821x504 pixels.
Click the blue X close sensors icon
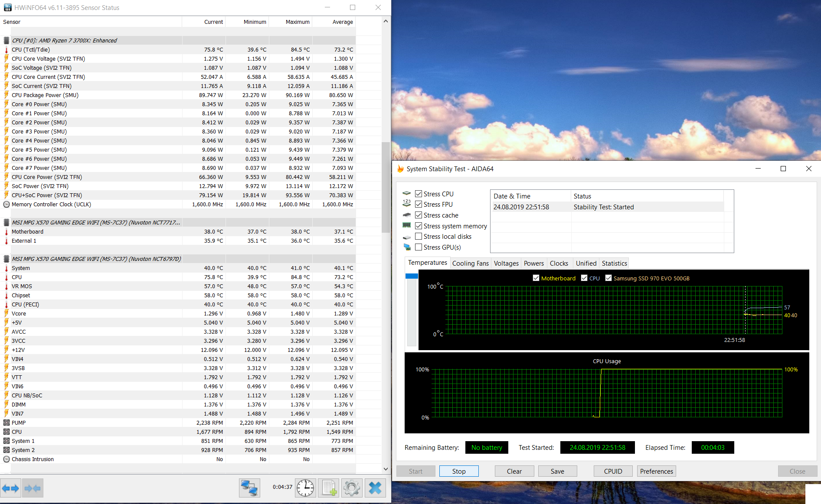click(375, 488)
